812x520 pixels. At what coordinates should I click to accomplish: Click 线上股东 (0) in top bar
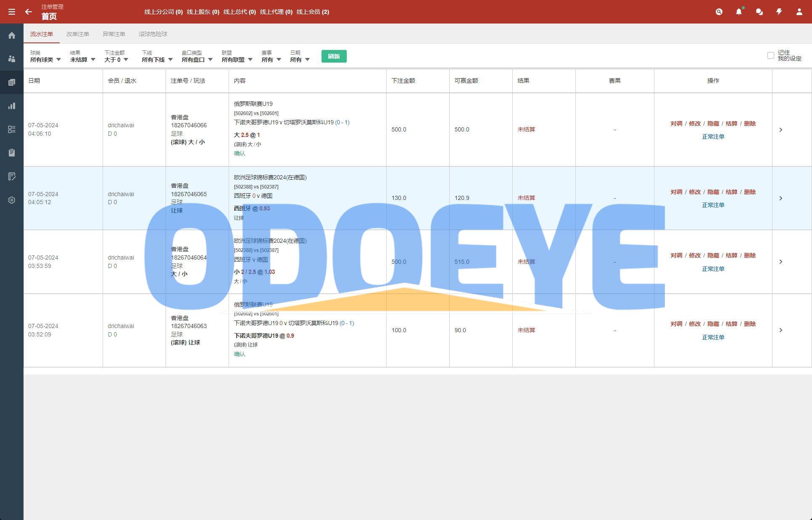tap(203, 12)
